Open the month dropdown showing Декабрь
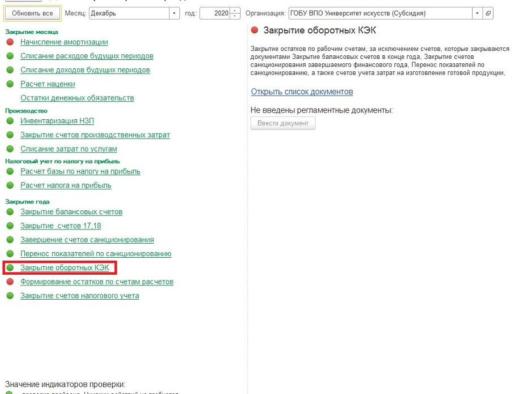This screenshot has height=394, width=532. pyautogui.click(x=174, y=13)
